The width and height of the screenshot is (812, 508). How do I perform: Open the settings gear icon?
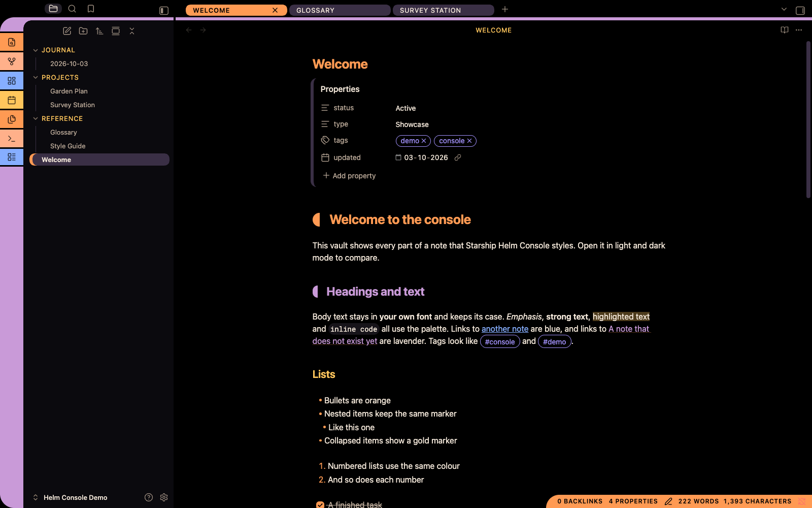(x=164, y=497)
